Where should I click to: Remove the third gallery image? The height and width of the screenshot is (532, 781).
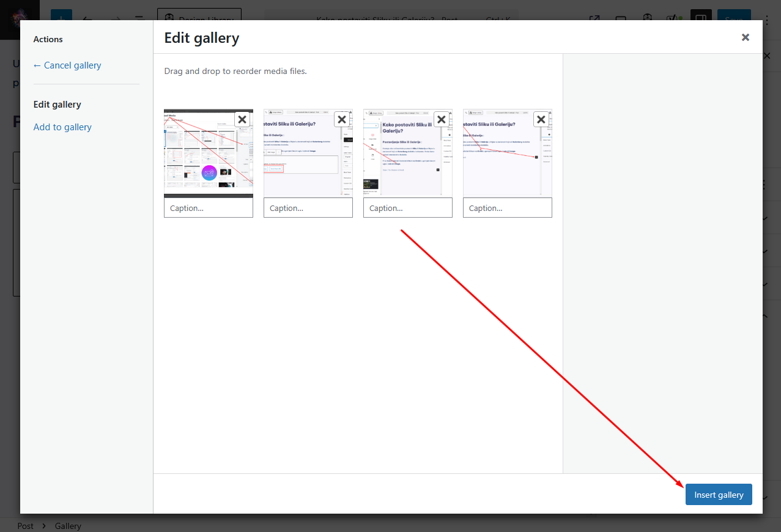pyautogui.click(x=442, y=119)
